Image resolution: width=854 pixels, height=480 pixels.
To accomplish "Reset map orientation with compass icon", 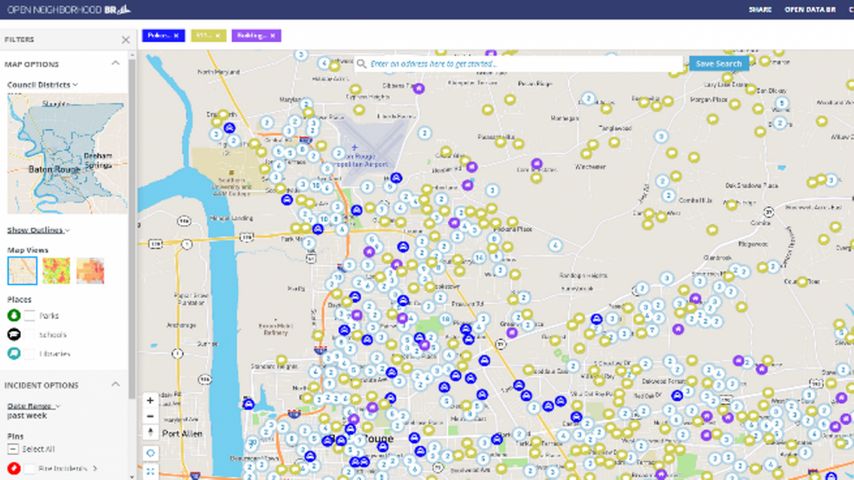I will [x=150, y=433].
